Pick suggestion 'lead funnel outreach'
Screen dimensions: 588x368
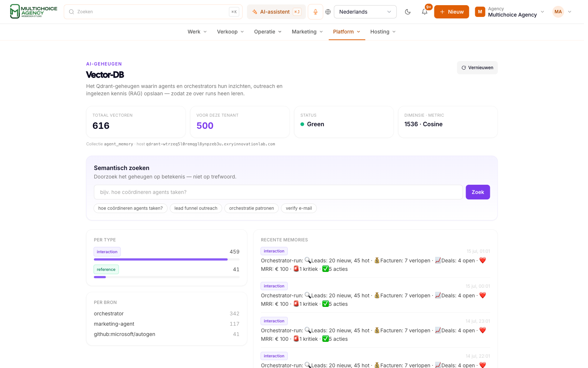tap(196, 208)
